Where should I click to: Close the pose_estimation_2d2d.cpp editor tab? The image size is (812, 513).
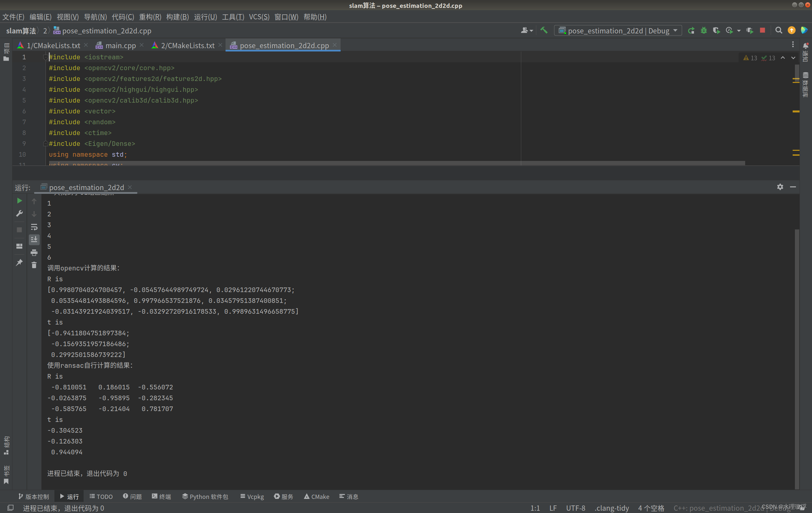(334, 45)
